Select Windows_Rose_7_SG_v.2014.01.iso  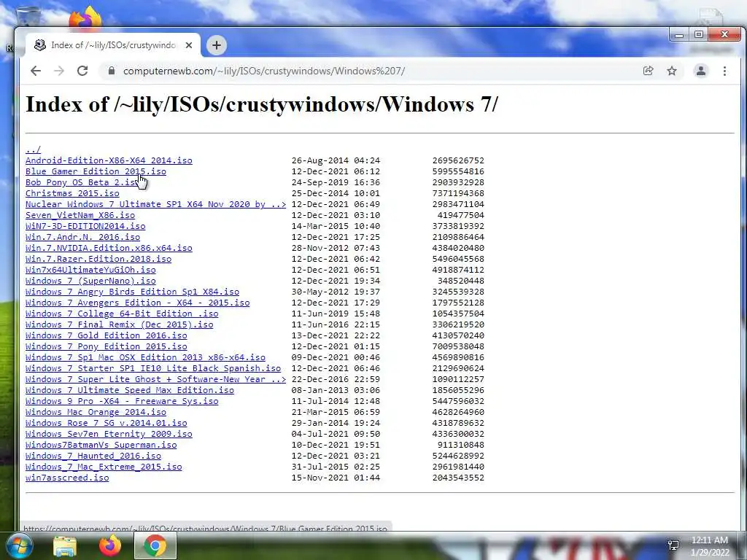pos(107,424)
